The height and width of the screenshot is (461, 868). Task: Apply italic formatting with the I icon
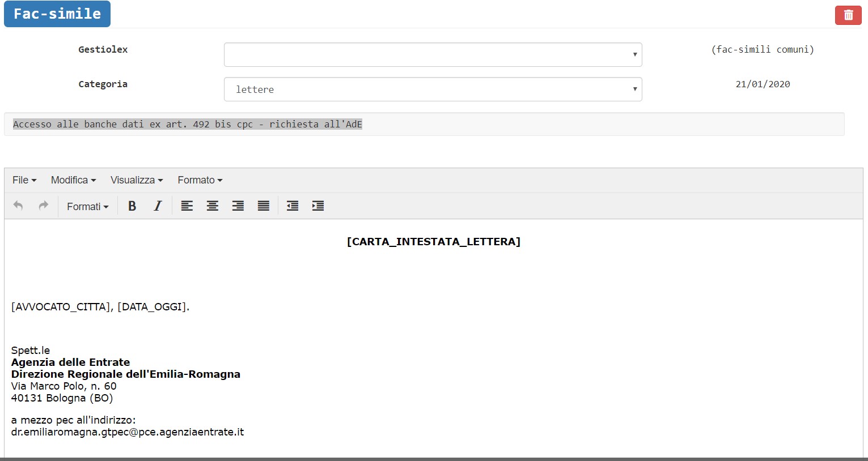point(157,206)
